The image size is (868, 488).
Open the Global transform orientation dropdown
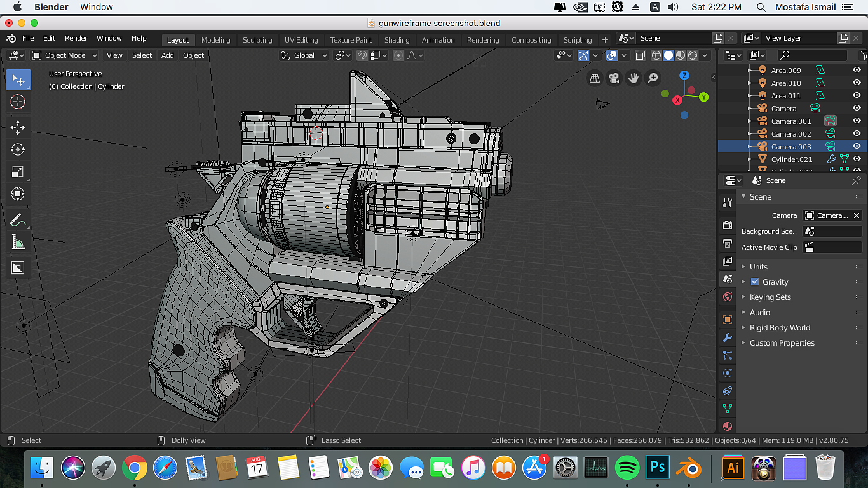[x=304, y=55]
